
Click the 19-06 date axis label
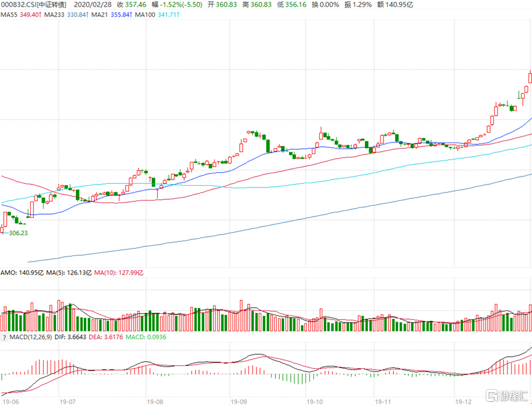point(10,402)
